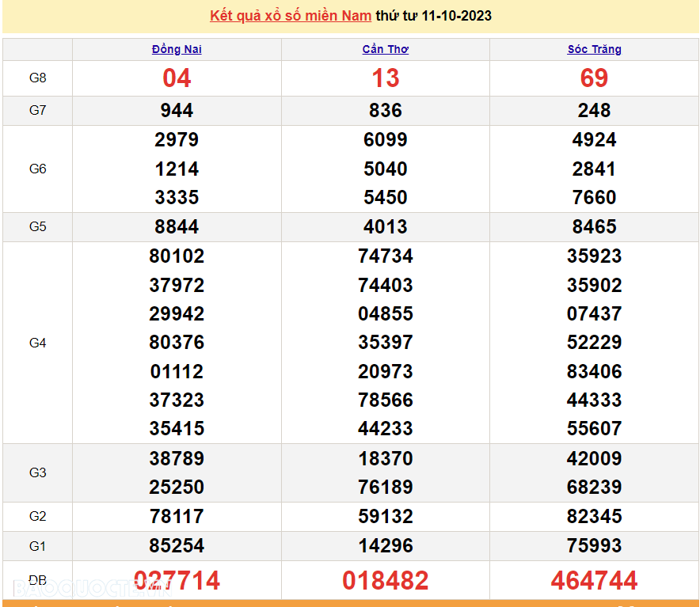Screen dimensions: 700x607
Task: Click G4 number 83406
Action: click(594, 371)
